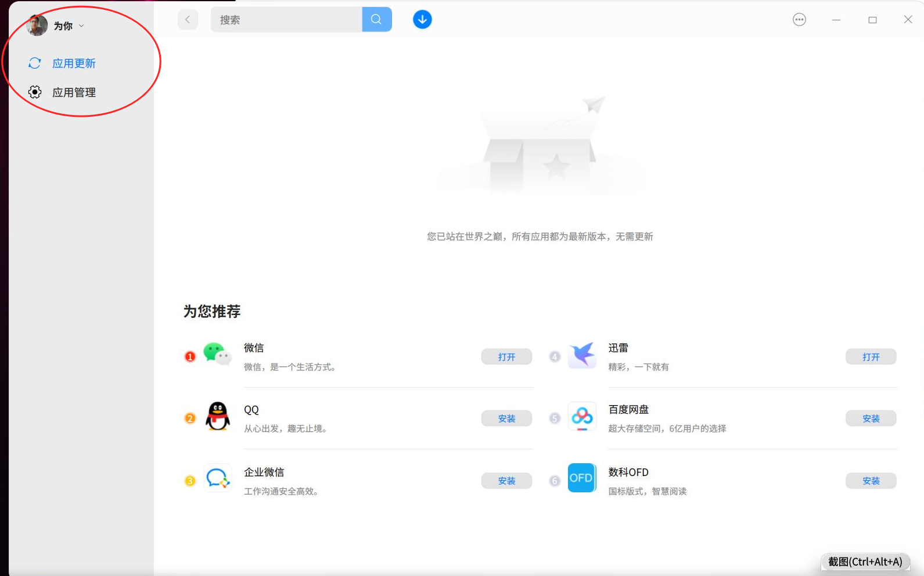Click the 迅雷 app title text
924x576 pixels.
tap(619, 348)
